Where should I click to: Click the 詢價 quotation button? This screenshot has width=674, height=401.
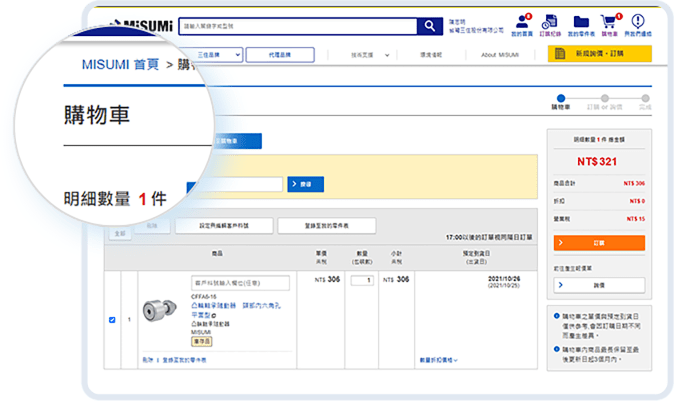click(599, 285)
